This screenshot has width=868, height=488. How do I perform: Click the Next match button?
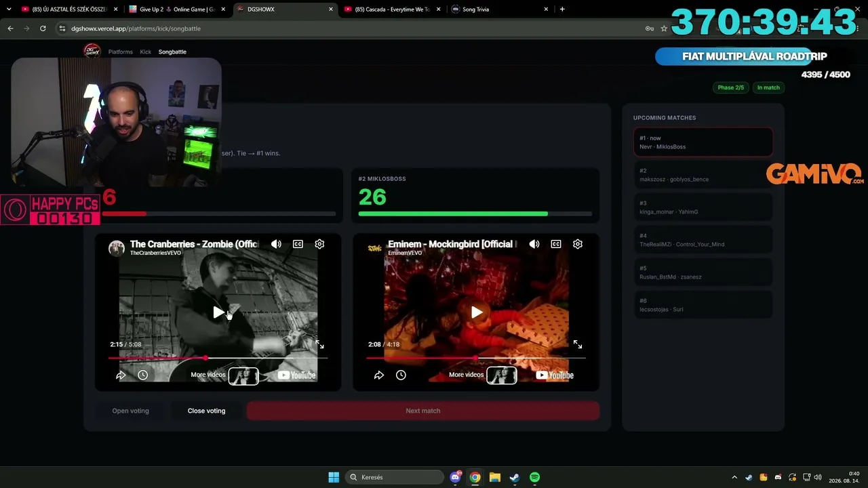point(422,411)
